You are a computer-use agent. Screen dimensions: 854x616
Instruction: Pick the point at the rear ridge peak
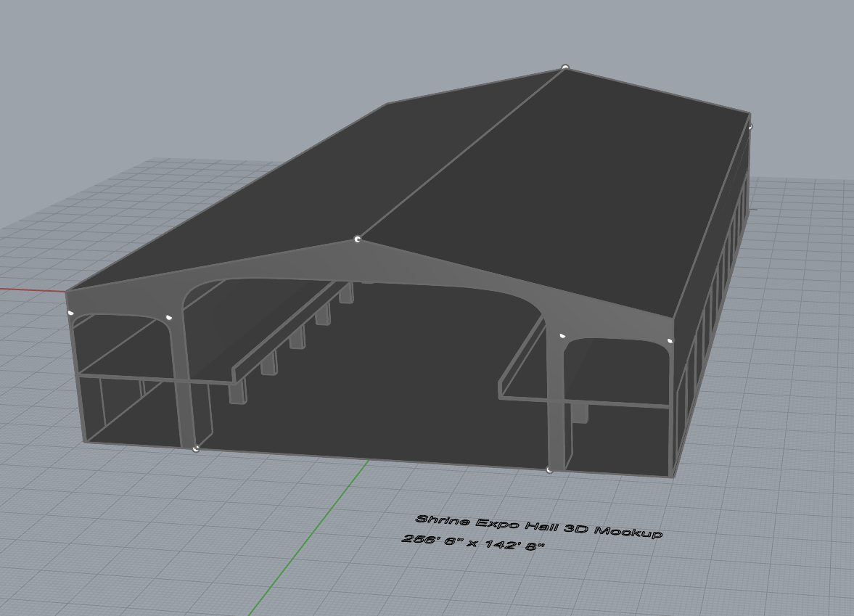coord(565,67)
